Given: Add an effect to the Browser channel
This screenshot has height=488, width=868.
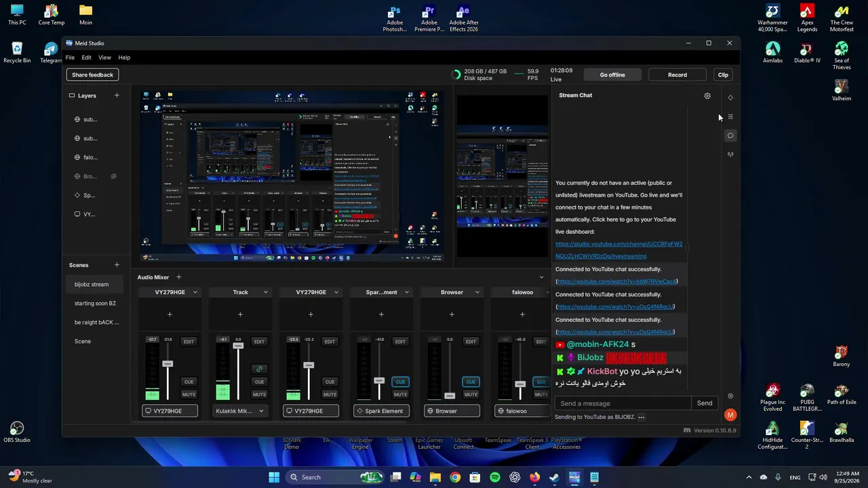Looking at the screenshot, I should (452, 314).
